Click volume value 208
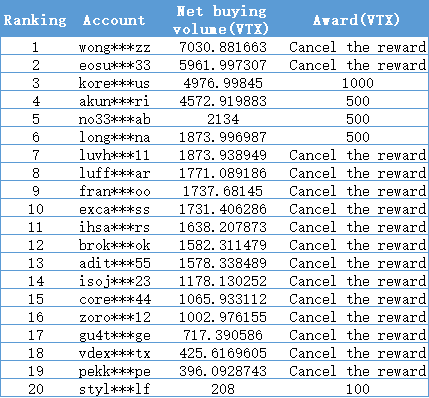 (x=223, y=389)
